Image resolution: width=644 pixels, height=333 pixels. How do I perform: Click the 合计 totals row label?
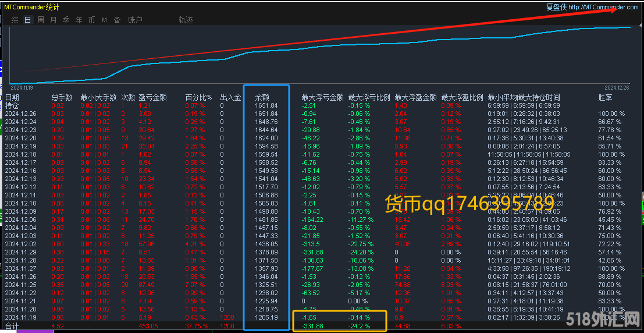12,326
